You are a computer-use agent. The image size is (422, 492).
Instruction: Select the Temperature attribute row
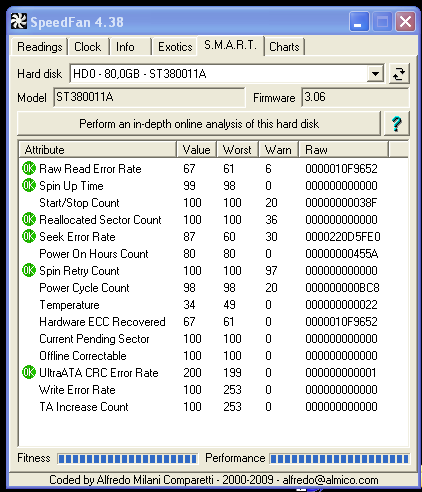pyautogui.click(x=213, y=305)
